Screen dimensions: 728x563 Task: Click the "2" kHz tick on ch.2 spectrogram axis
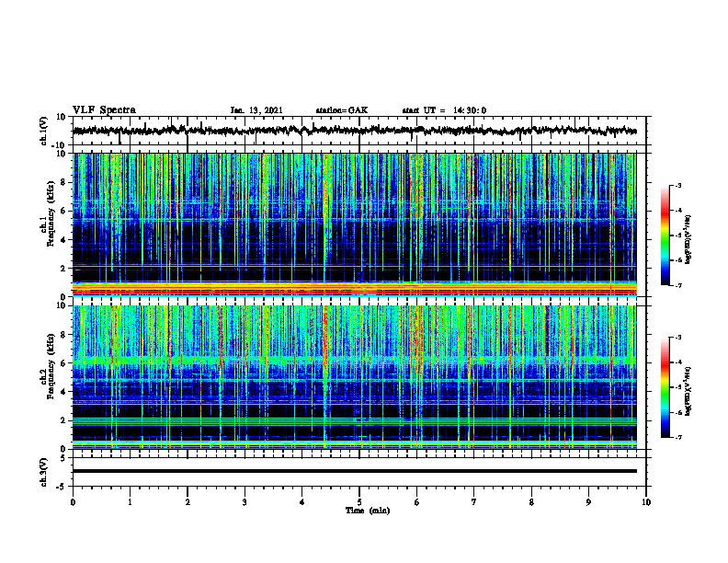(x=64, y=420)
